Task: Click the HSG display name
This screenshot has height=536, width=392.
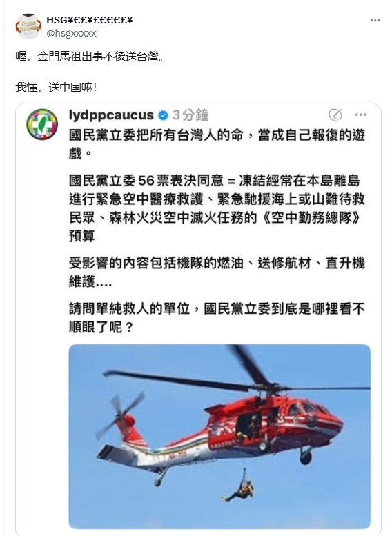Action: pos(90,20)
